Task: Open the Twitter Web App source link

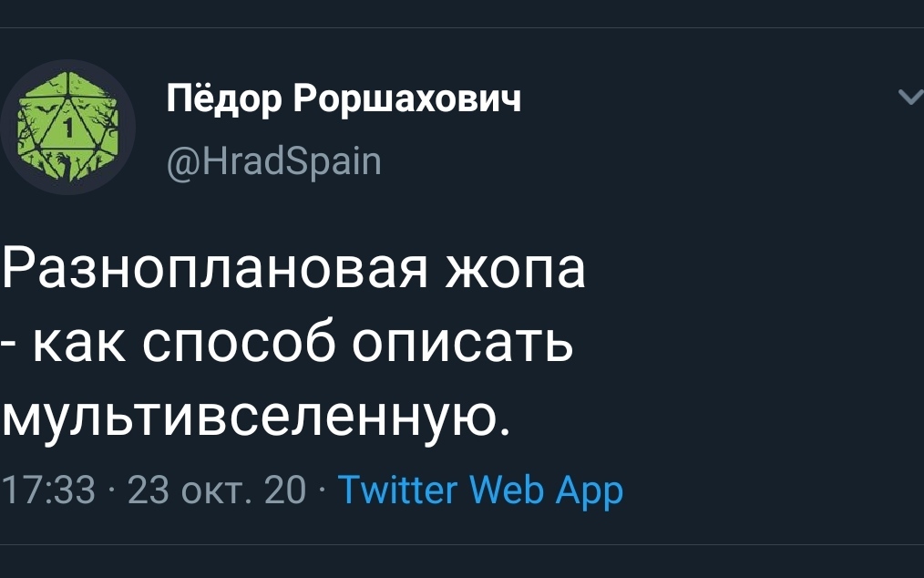Action: (x=481, y=490)
